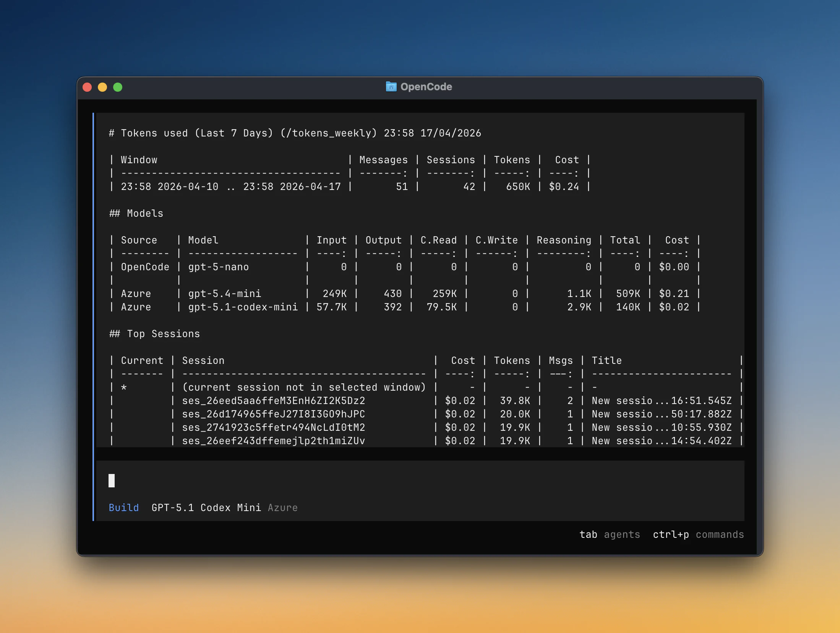The image size is (840, 633).
Task: Select the gpt-5.4-mini Azure model row
Action: (225, 293)
